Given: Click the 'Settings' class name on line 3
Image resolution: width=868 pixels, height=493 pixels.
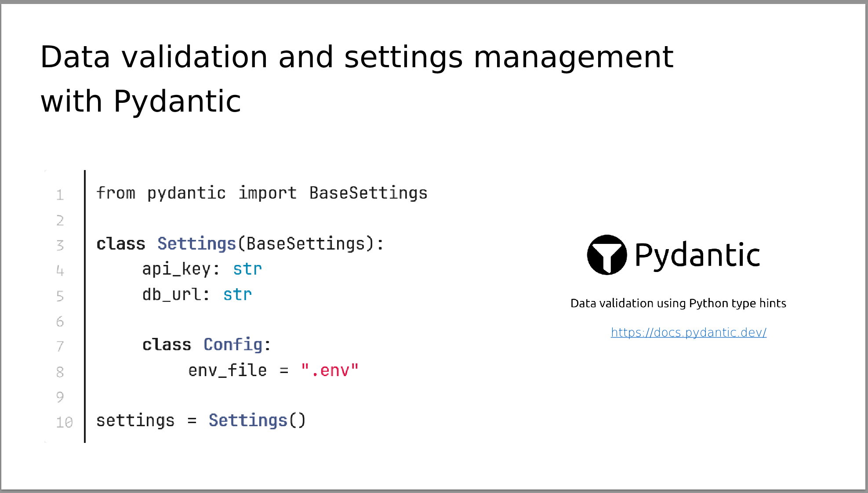Looking at the screenshot, I should pyautogui.click(x=196, y=244).
